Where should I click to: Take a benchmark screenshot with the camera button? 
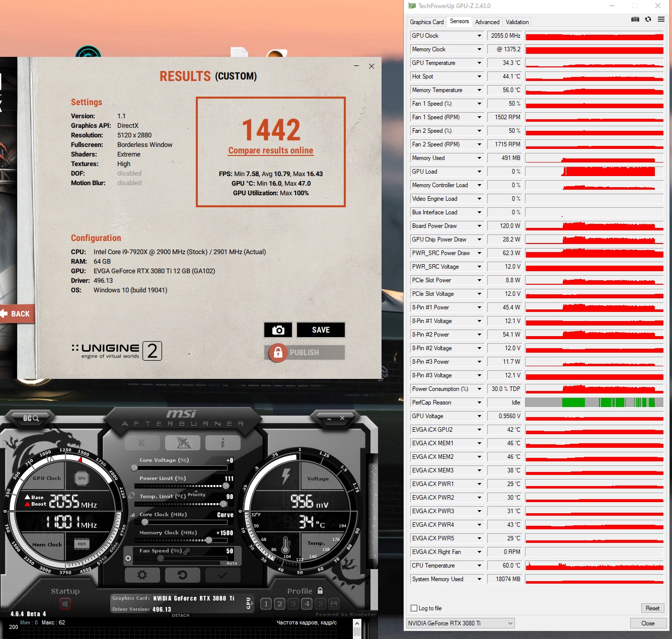click(x=278, y=330)
